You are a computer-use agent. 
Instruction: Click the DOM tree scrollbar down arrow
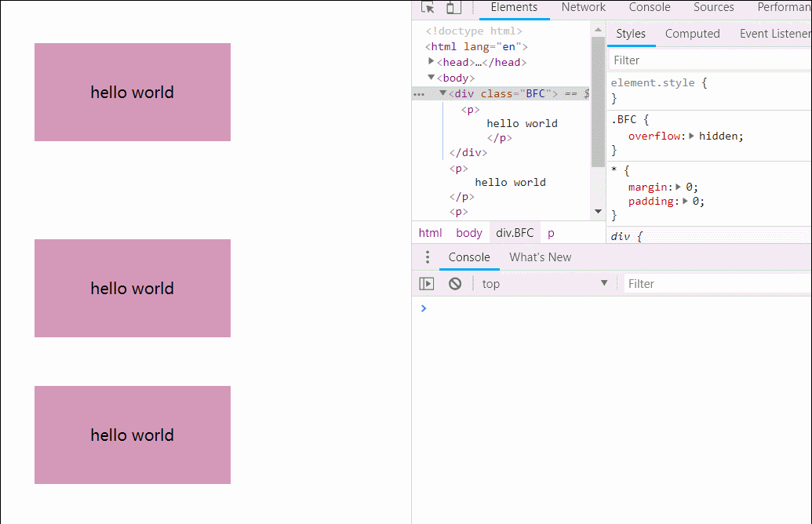tap(599, 212)
